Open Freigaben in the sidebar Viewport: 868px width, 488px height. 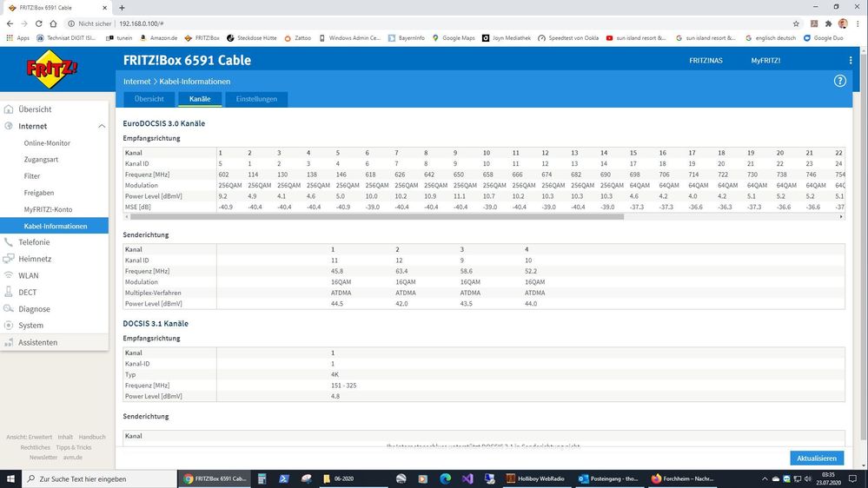click(39, 193)
